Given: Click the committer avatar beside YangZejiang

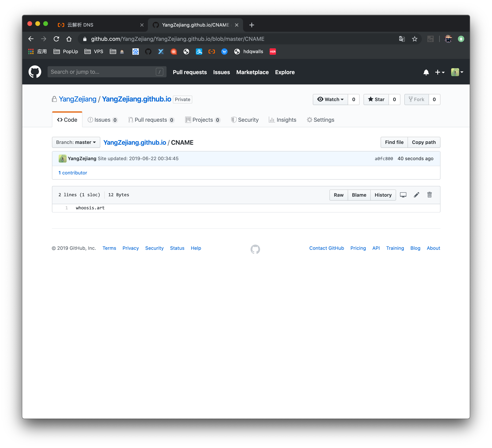Looking at the screenshot, I should tap(62, 158).
